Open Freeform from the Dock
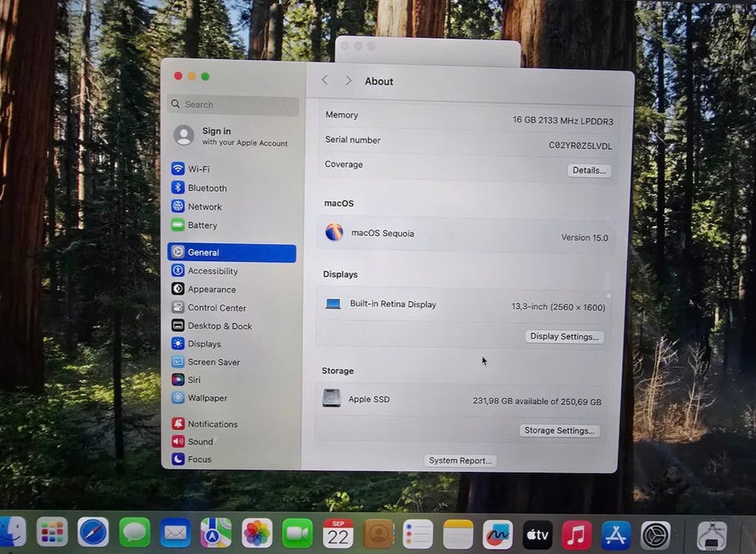756x554 pixels. [x=498, y=535]
